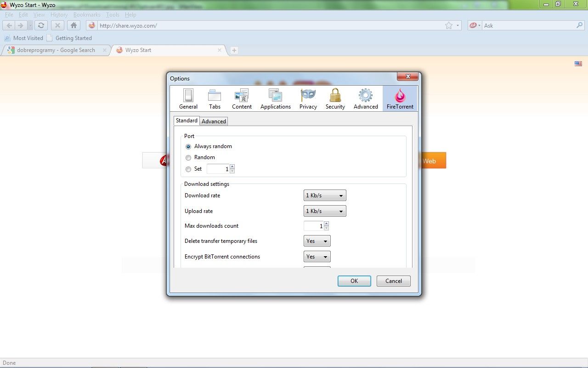This screenshot has height=368, width=588.
Task: Click the URL address field
Action: [x=270, y=26]
